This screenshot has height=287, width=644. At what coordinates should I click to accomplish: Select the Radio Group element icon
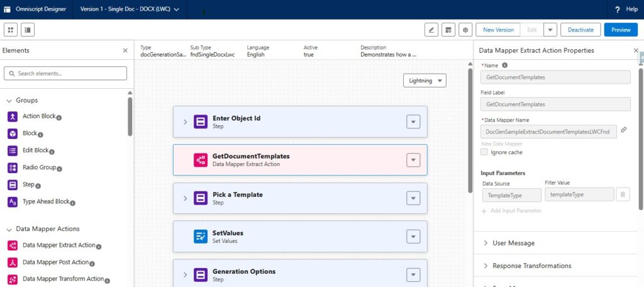12,168
